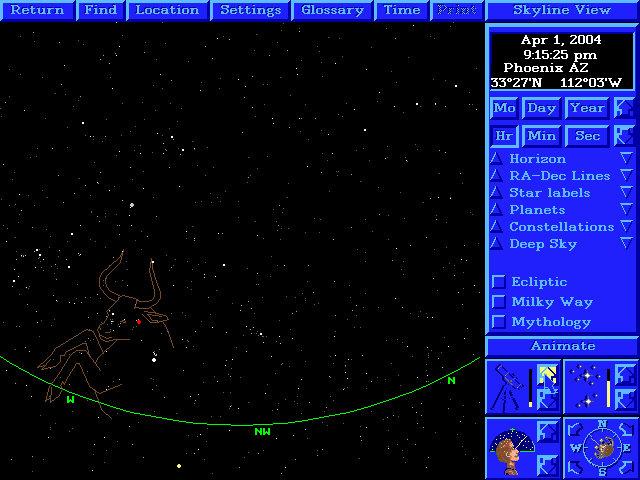Select the Sec time unit button

click(587, 136)
